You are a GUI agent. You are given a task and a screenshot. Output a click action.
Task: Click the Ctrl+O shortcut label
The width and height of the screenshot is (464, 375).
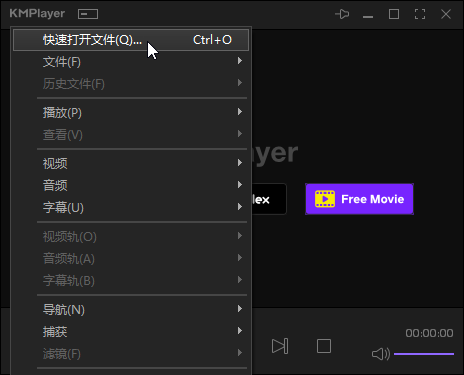click(x=212, y=40)
